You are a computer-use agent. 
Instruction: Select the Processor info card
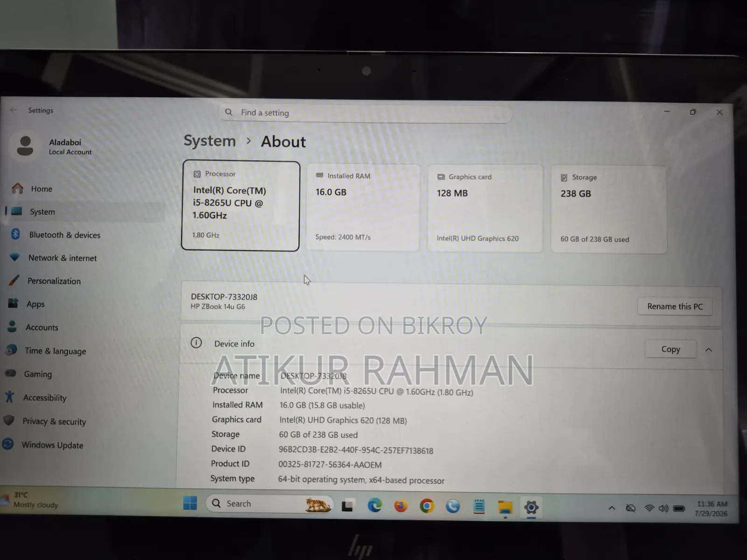(240, 206)
